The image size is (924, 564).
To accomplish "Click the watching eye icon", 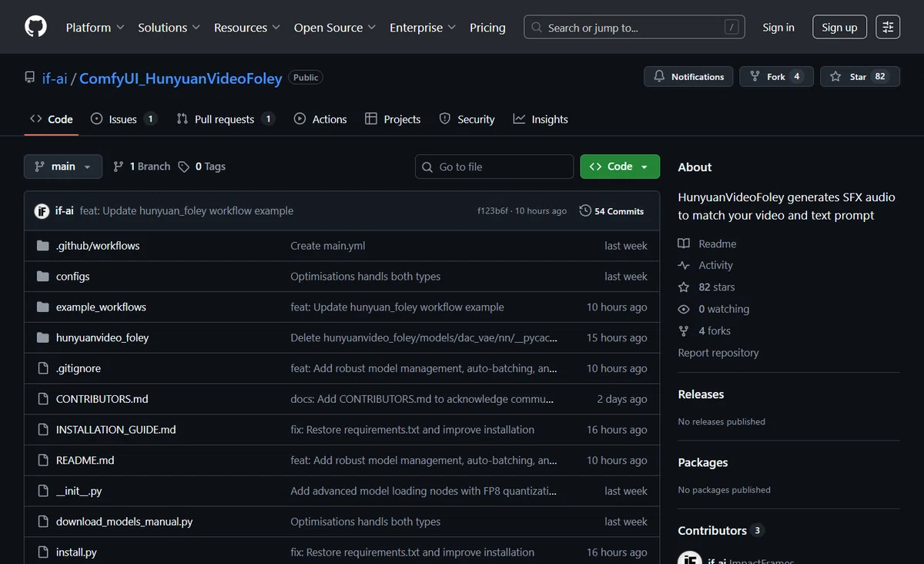I will click(684, 309).
